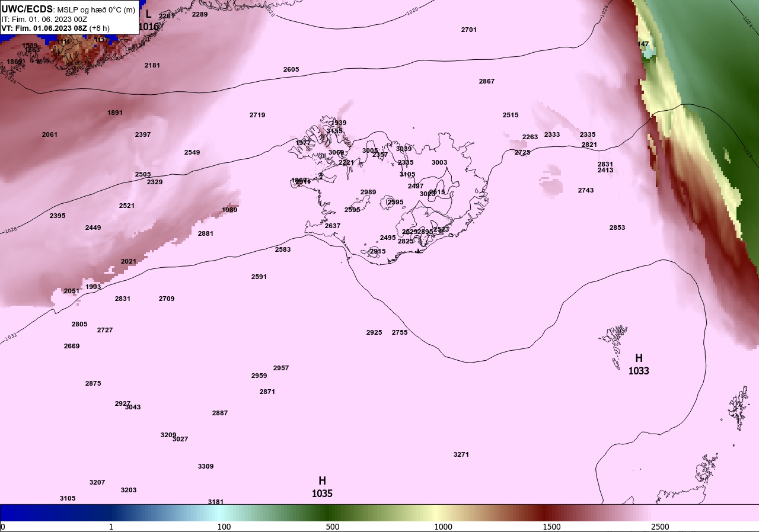The height and width of the screenshot is (532, 759).
Task: Click the 2289 height value
Action: point(200,14)
